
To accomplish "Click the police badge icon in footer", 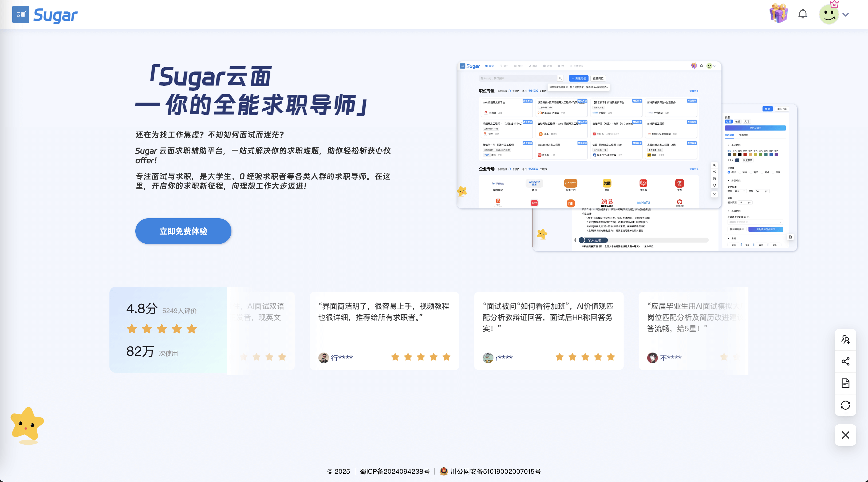I will click(444, 471).
